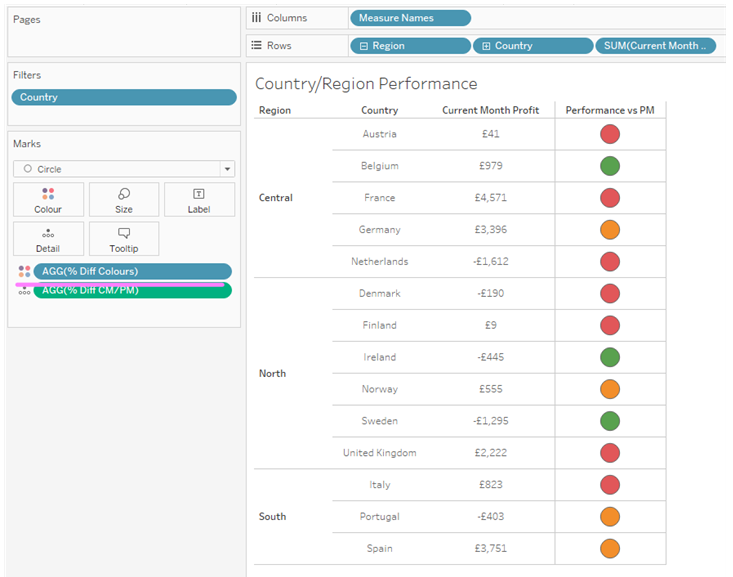Click the orange circle for Germany

pyautogui.click(x=610, y=230)
